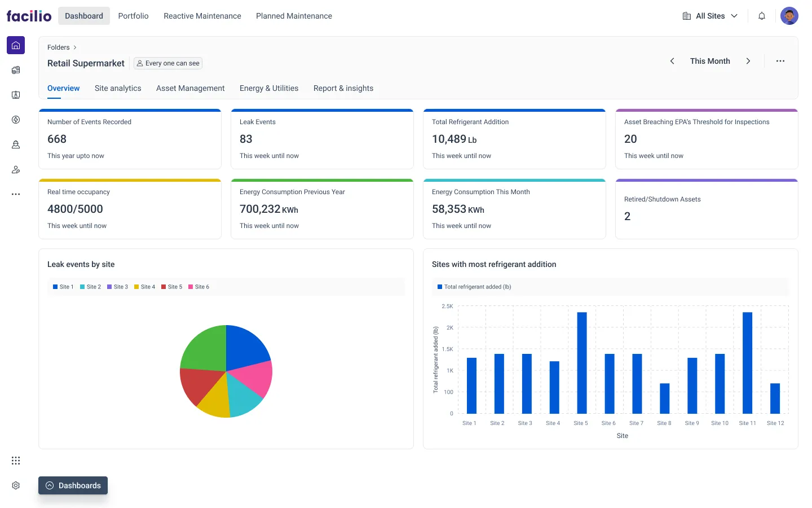Switch to the Energy & Utilities tab

click(269, 88)
